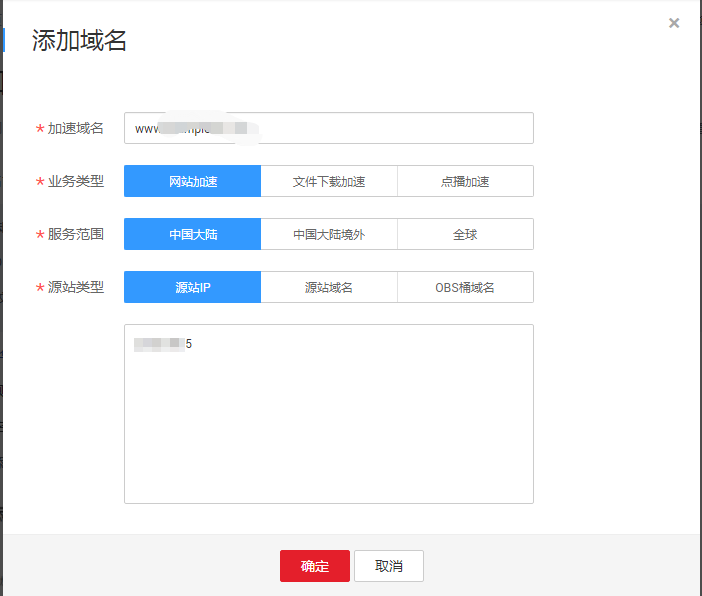Click the 服务范围 field label
The width and height of the screenshot is (702, 596).
coord(75,234)
